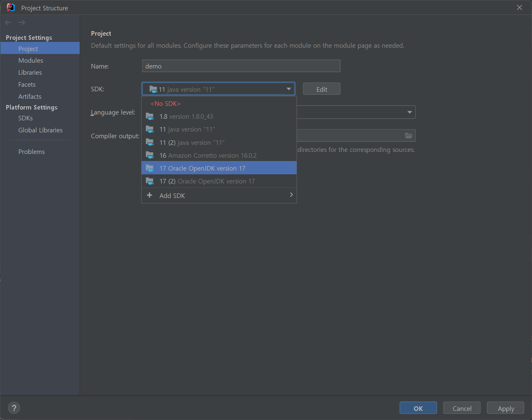Click the back navigation arrow
Viewport: 532px width, 420px height.
8,22
